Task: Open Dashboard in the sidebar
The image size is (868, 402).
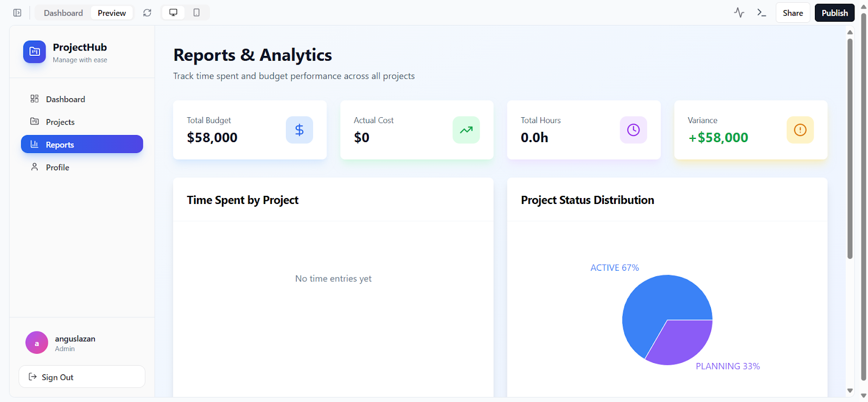Action: point(82,99)
